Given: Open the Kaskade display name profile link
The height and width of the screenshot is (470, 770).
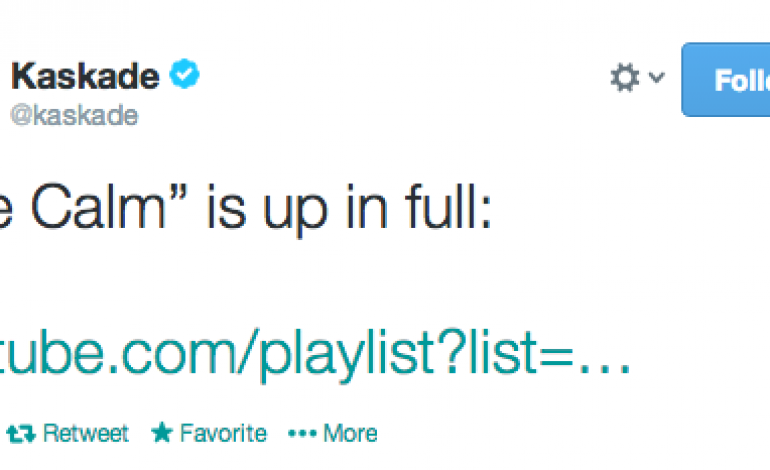Looking at the screenshot, I should click(84, 76).
